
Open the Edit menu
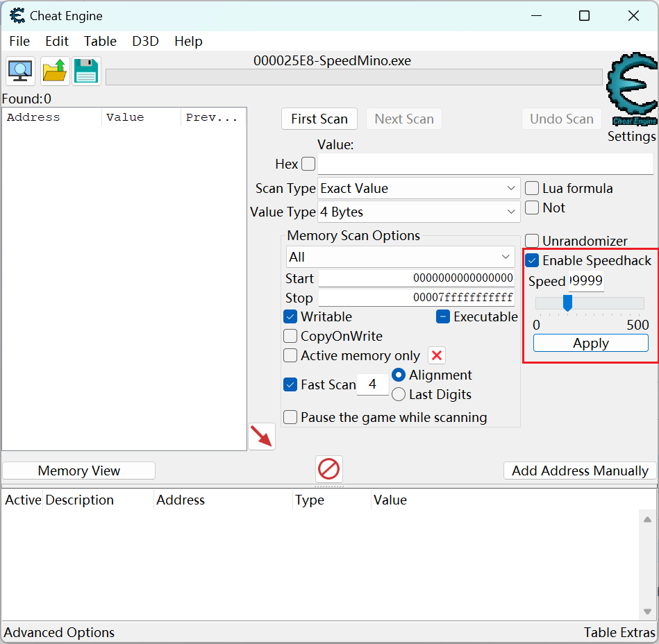click(x=57, y=41)
